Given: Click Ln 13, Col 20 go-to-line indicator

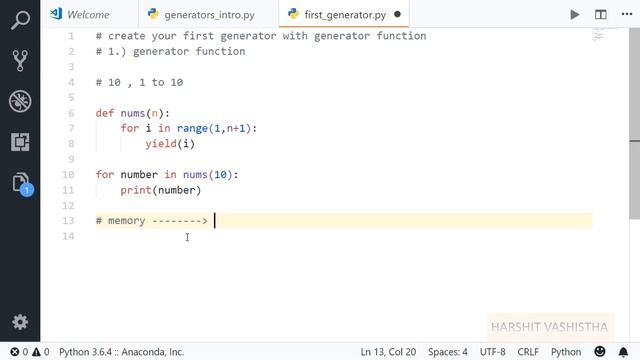Looking at the screenshot, I should tap(388, 352).
